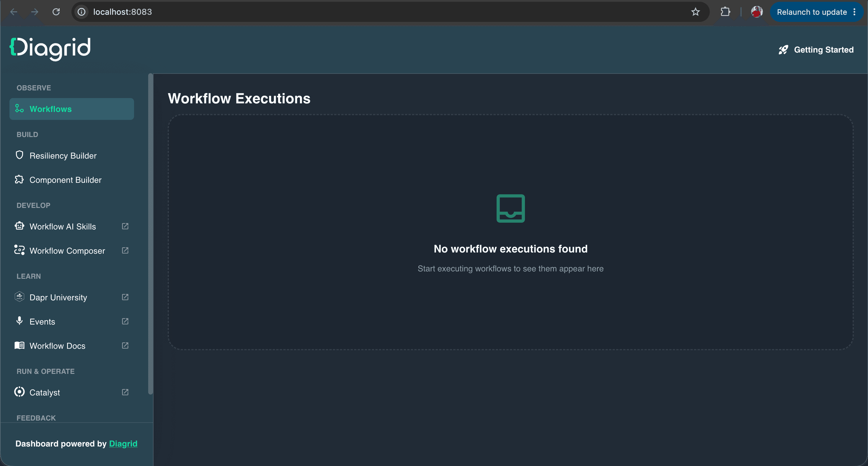Open the Catalyst sidebar entry
The image size is (868, 466).
[72, 392]
